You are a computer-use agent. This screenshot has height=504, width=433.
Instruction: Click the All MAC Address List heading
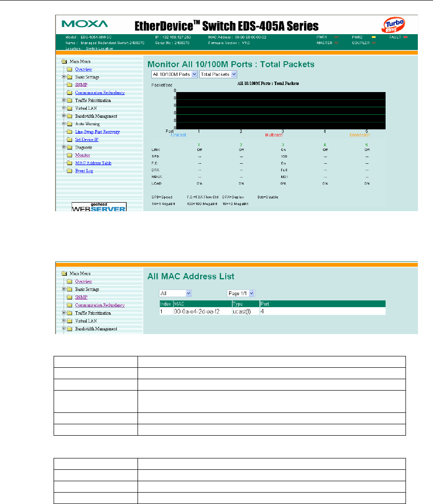(191, 276)
